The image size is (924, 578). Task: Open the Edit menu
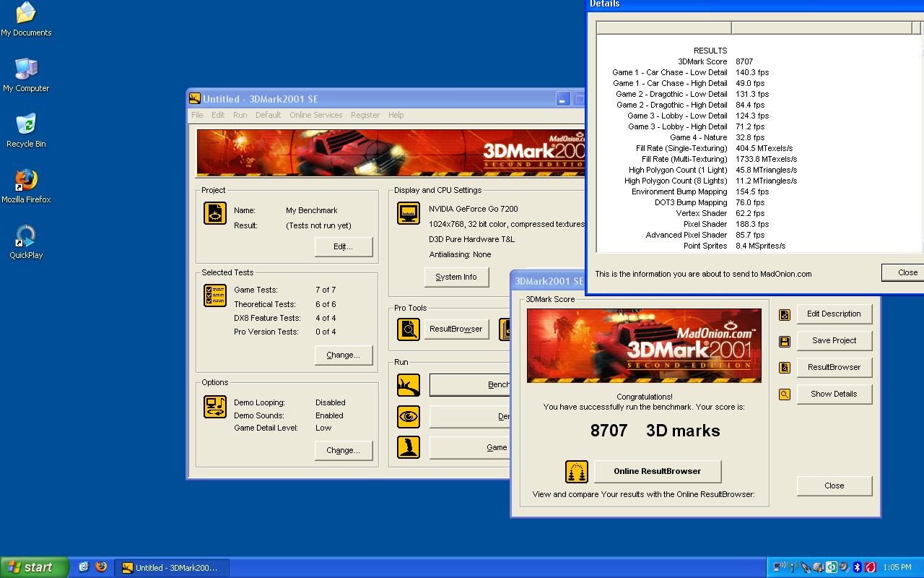click(x=218, y=115)
